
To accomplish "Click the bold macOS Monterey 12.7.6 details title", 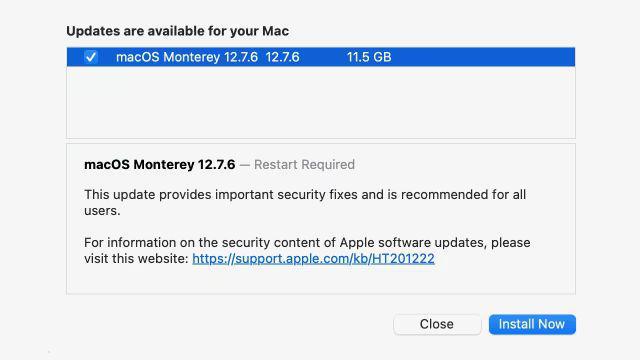I will click(x=160, y=164).
